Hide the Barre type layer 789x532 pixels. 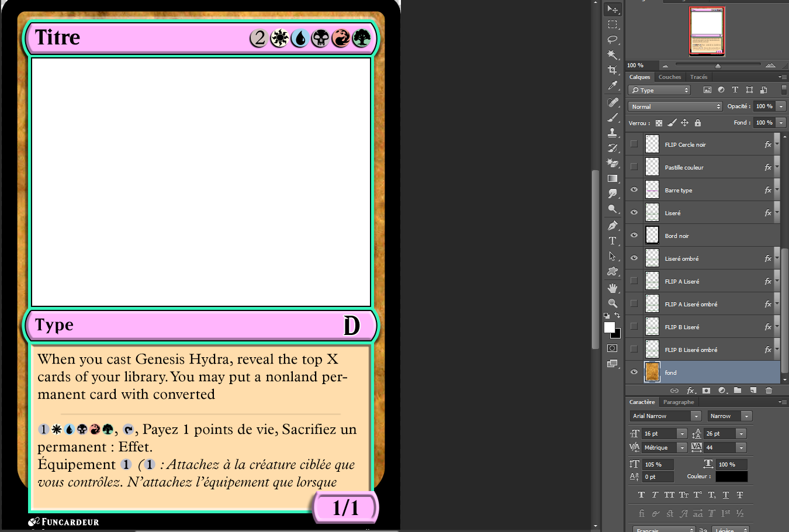coord(634,189)
